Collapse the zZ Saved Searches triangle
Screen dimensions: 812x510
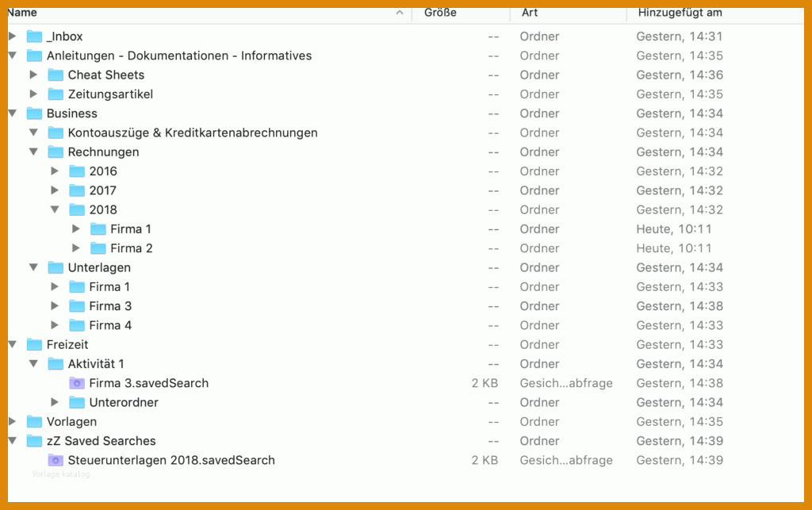point(13,441)
